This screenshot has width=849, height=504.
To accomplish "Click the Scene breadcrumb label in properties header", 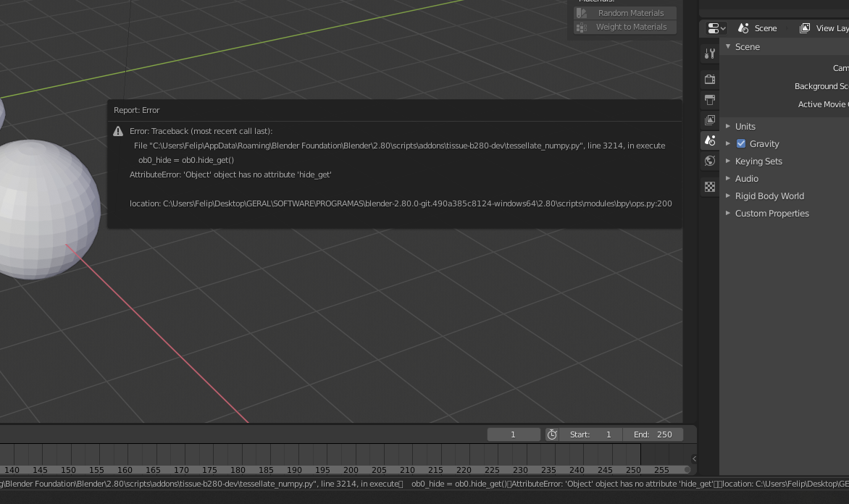I will [x=766, y=28].
